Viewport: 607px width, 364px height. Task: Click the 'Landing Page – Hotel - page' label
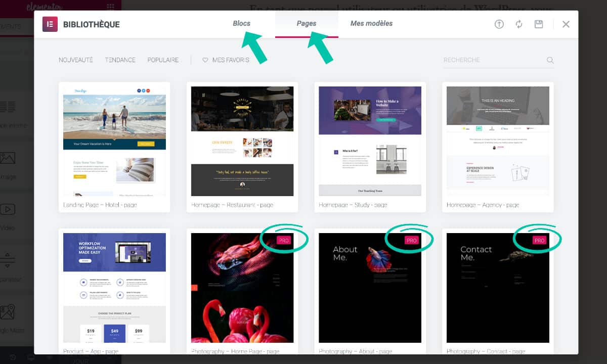tap(100, 205)
